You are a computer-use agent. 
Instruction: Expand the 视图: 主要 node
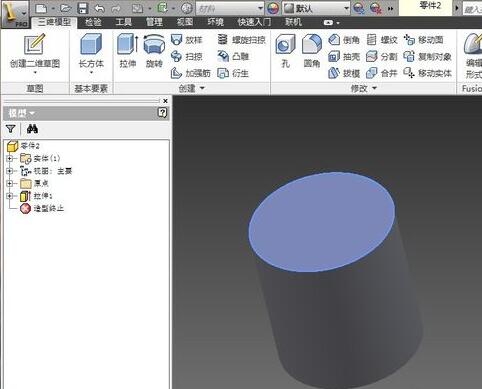(9, 171)
